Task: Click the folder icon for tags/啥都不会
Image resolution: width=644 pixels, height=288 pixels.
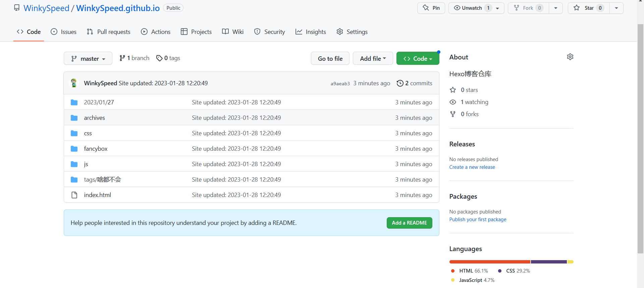Action: click(74, 180)
